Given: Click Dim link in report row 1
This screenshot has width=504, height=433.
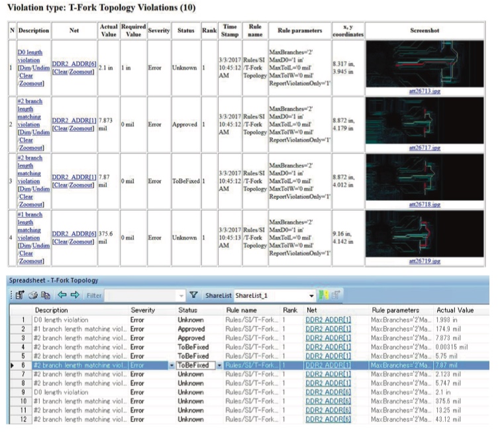Looking at the screenshot, I should [x=25, y=68].
